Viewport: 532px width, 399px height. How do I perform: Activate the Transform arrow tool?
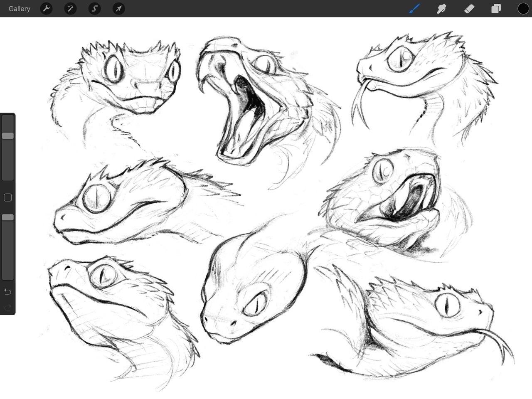(x=118, y=8)
